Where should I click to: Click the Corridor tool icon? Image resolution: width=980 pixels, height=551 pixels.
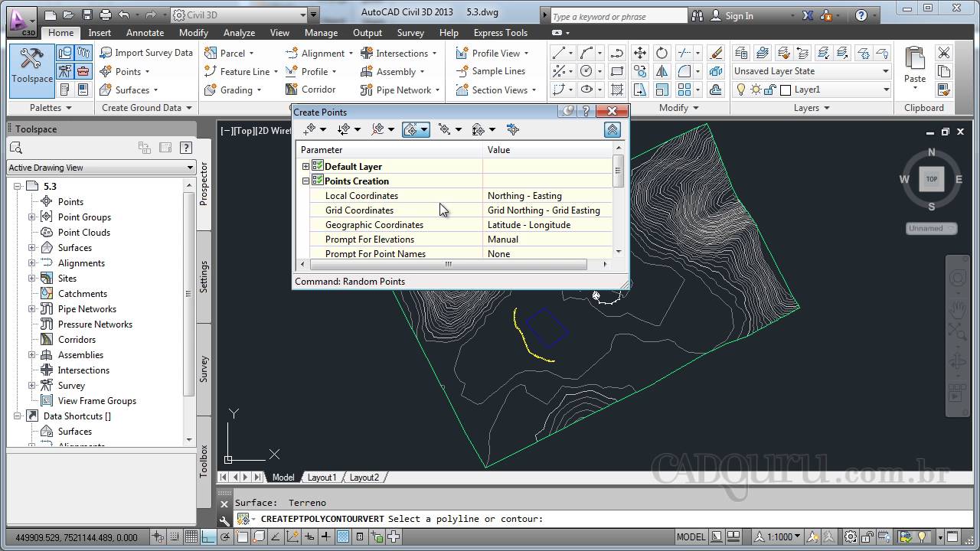click(x=292, y=90)
